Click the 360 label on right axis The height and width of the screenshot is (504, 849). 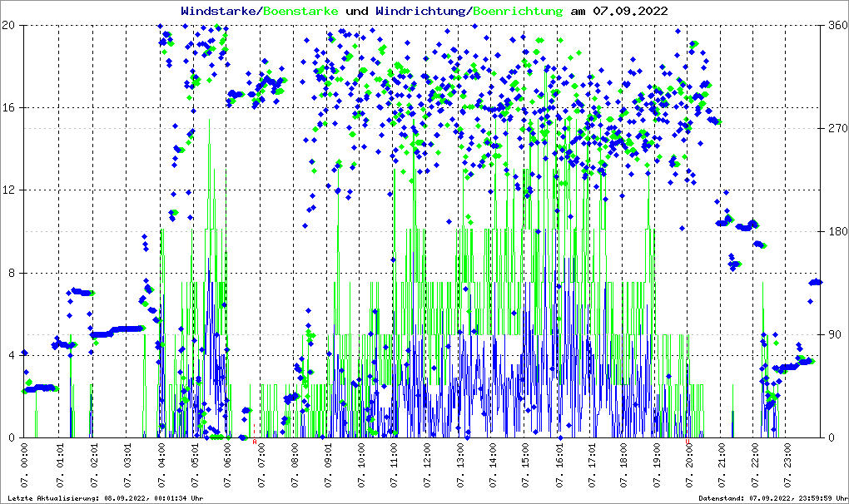[x=836, y=25]
